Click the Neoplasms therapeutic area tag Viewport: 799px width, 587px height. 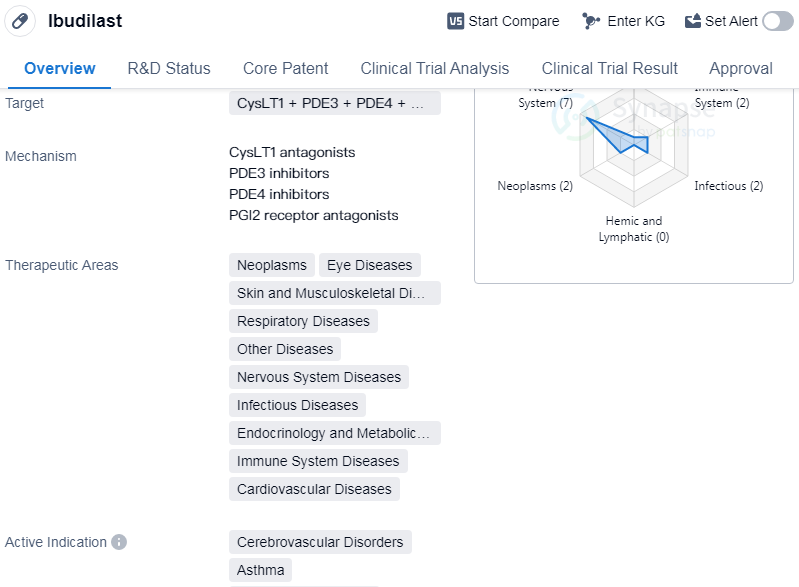click(271, 265)
